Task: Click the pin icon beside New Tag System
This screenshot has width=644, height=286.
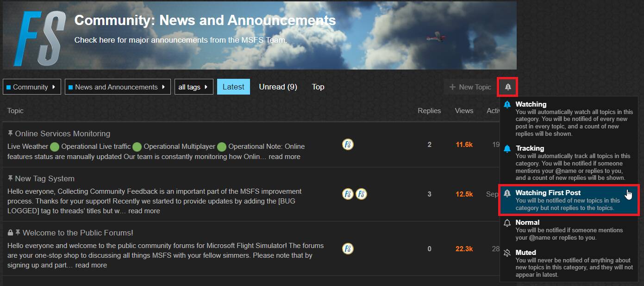Action: click(x=10, y=178)
